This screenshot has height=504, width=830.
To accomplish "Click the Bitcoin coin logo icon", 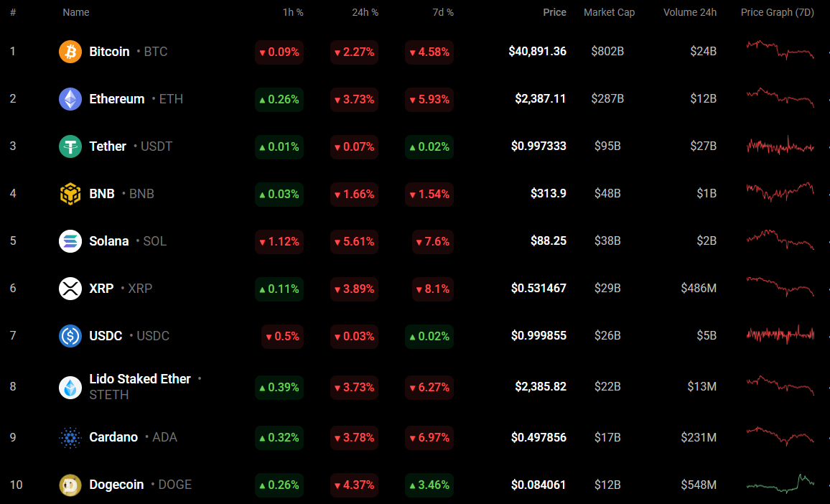I will pyautogui.click(x=70, y=52).
